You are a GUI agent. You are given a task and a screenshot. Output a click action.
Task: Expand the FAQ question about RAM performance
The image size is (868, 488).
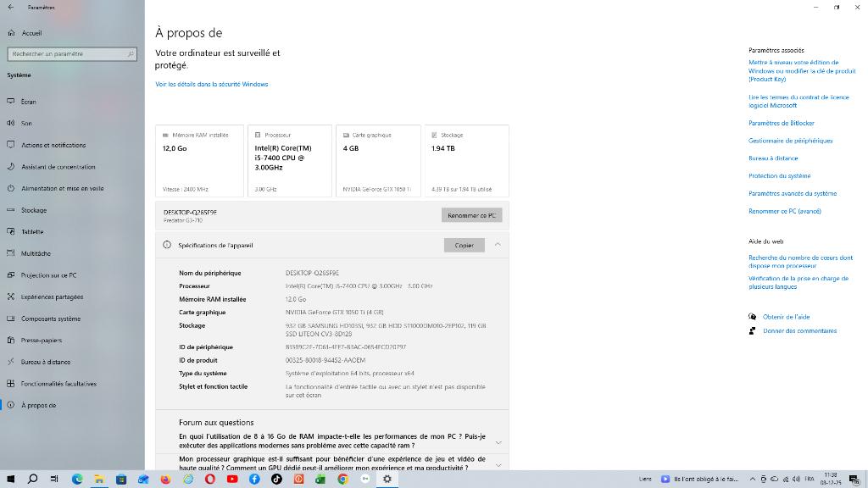[x=498, y=441]
